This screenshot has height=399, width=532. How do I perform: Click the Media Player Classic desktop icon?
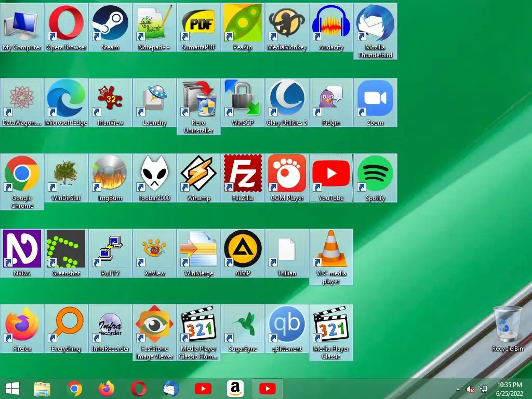tap(331, 332)
